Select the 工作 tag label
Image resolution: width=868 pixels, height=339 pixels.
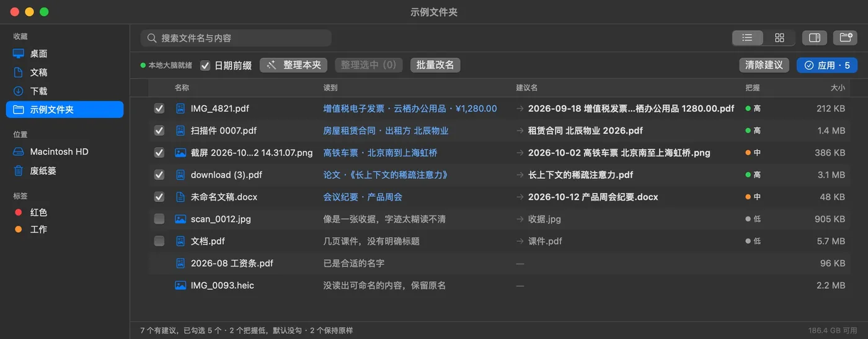(38, 229)
